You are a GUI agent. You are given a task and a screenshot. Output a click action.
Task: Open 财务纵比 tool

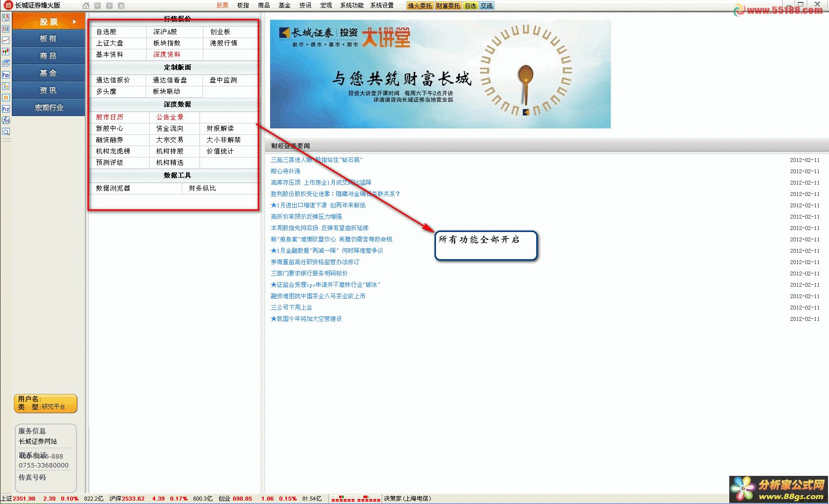click(202, 188)
